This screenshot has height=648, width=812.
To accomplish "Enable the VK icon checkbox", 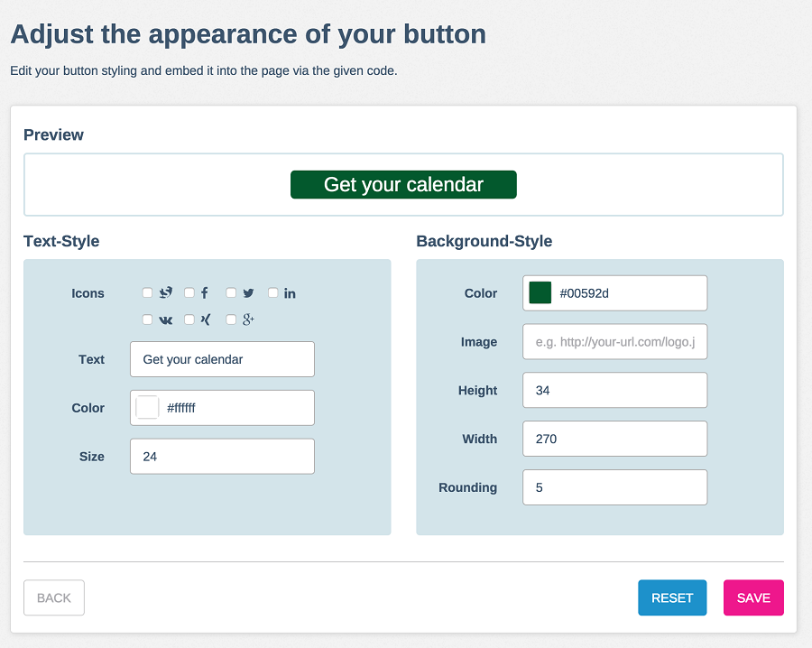I will (147, 319).
